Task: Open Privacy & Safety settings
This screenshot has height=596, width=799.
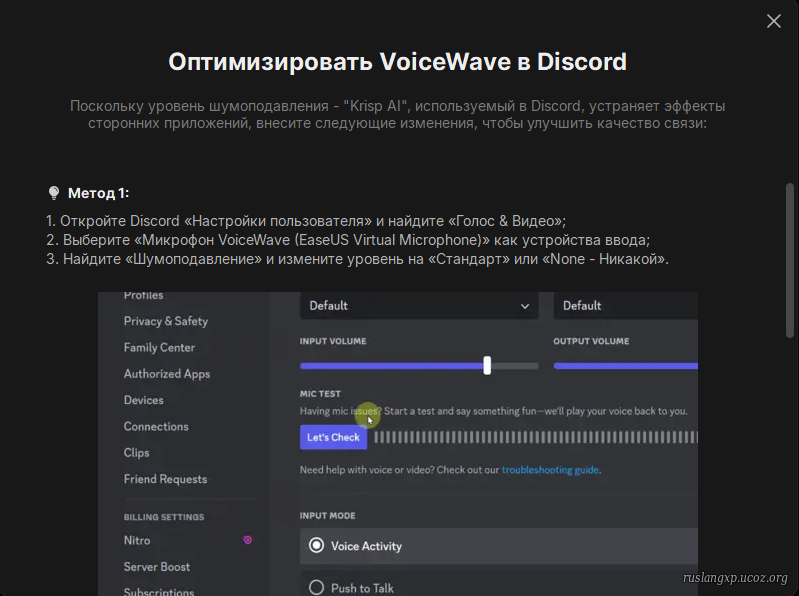Action: (166, 321)
